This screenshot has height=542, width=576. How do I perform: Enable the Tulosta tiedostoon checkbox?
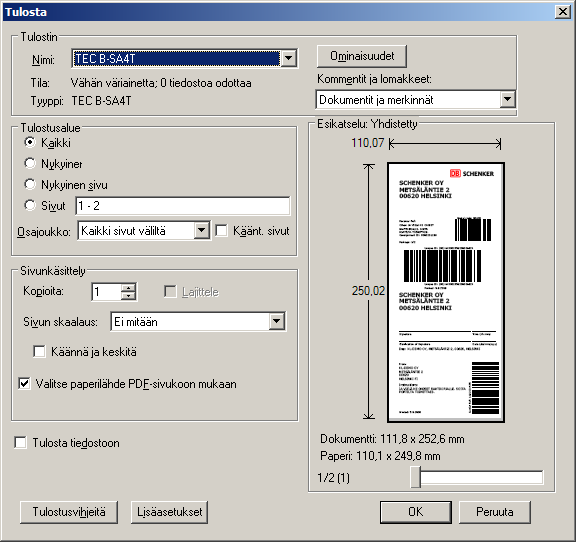(21, 442)
